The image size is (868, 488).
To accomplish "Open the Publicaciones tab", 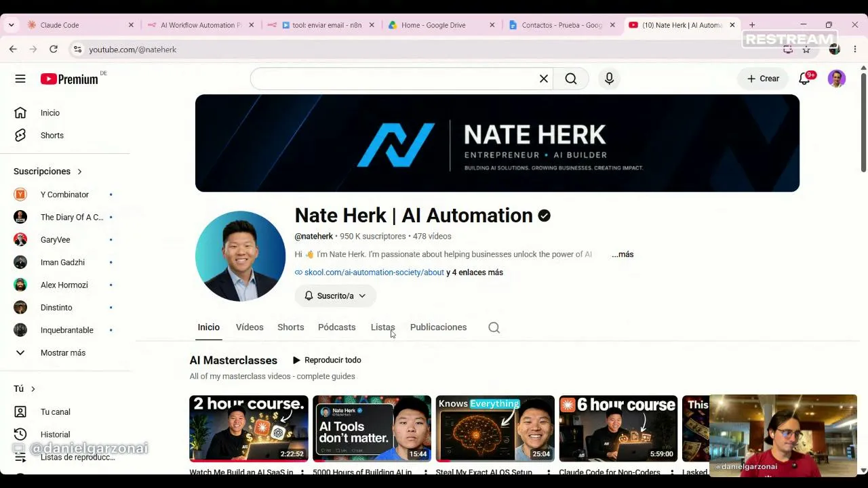I will [438, 327].
